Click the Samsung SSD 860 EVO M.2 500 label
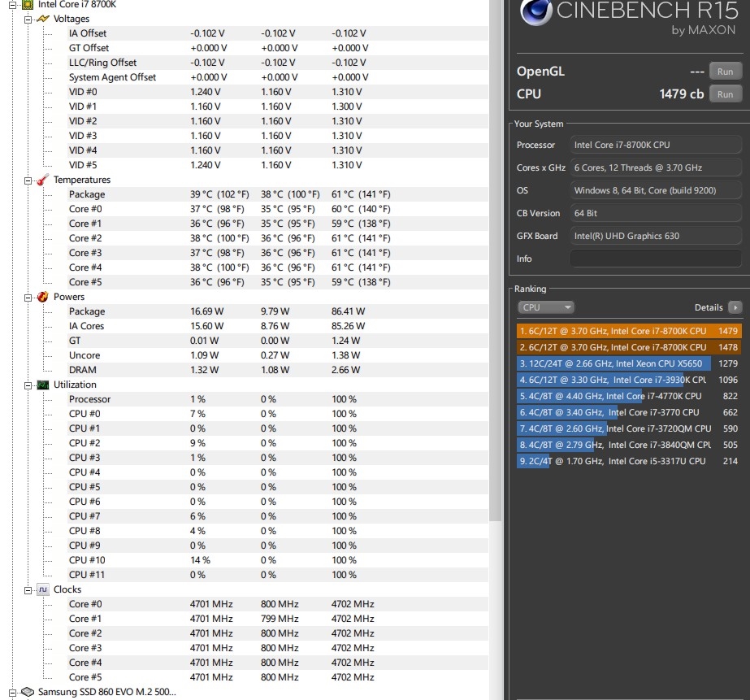This screenshot has height=700, width=750. click(x=107, y=692)
